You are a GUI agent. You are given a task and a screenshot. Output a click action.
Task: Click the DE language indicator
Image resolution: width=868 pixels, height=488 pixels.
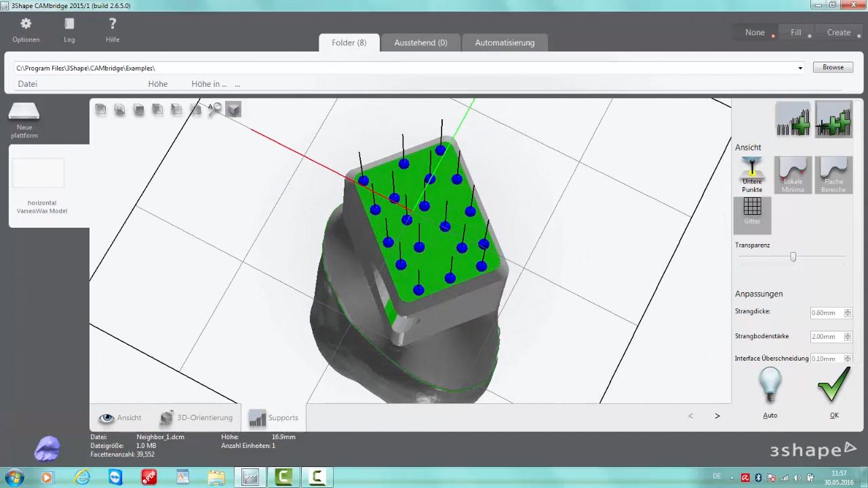point(717,476)
